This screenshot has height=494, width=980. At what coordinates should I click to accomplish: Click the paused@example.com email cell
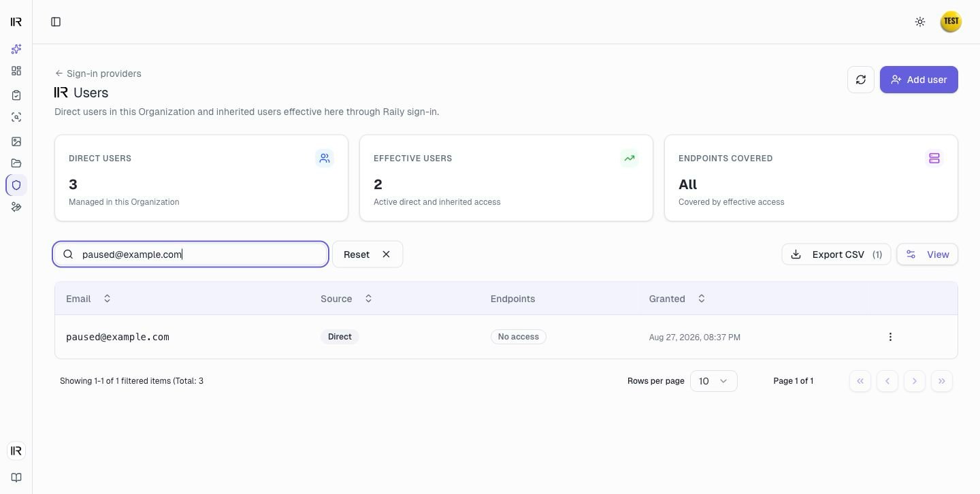118,337
